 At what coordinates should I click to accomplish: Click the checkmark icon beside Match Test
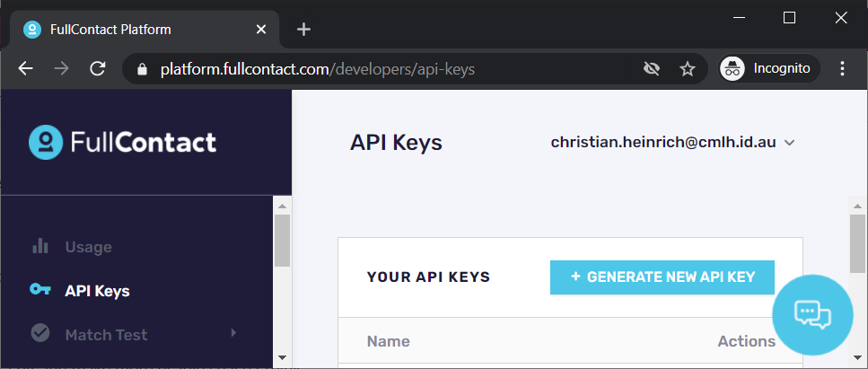coord(40,333)
